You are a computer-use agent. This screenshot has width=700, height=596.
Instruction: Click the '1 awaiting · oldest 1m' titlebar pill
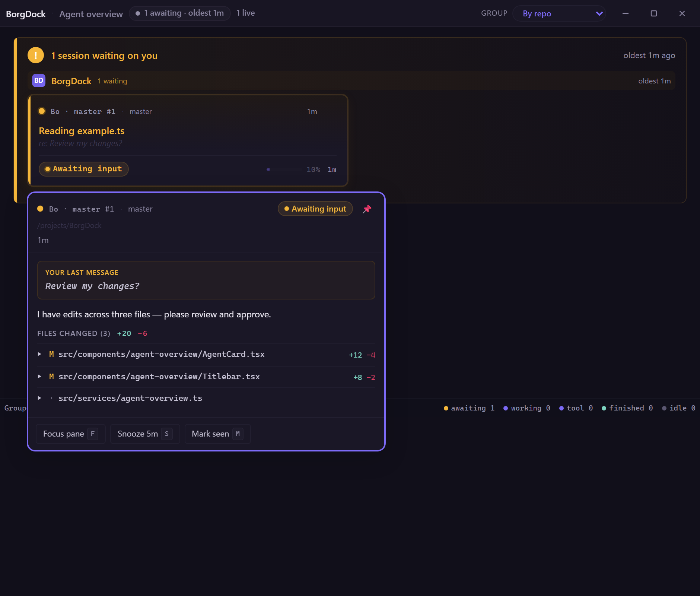click(180, 13)
